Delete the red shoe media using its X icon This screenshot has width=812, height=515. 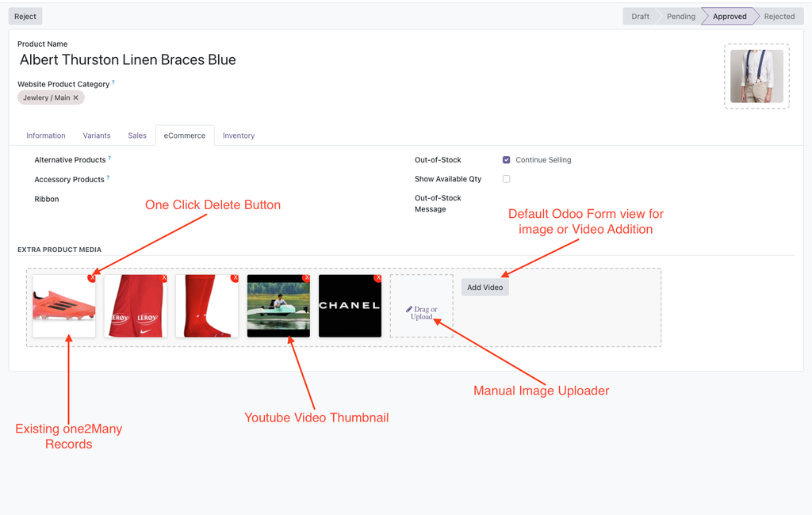click(93, 278)
